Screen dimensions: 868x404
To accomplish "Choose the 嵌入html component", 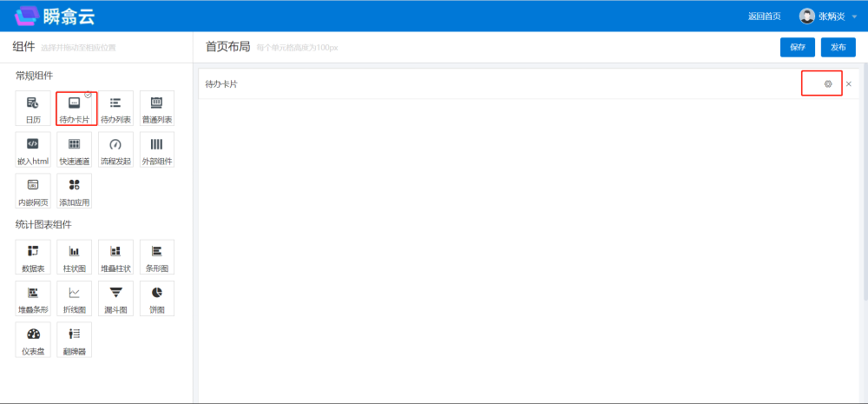I will pos(32,149).
